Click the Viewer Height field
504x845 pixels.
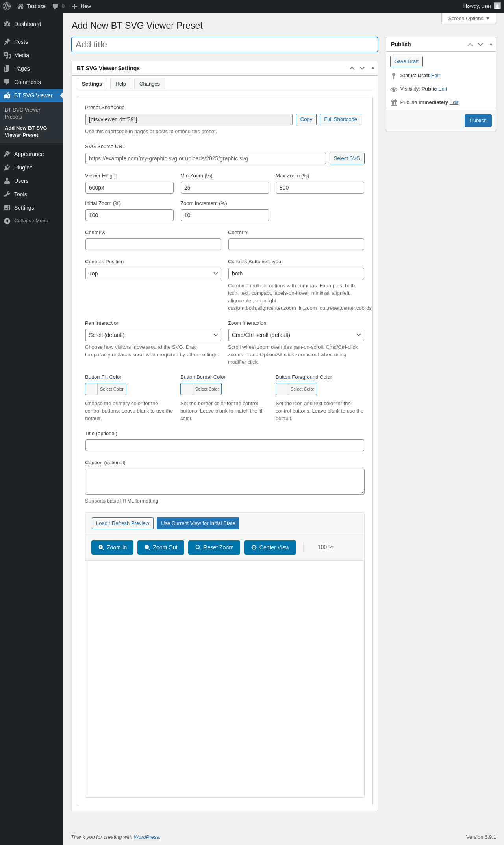tap(130, 188)
